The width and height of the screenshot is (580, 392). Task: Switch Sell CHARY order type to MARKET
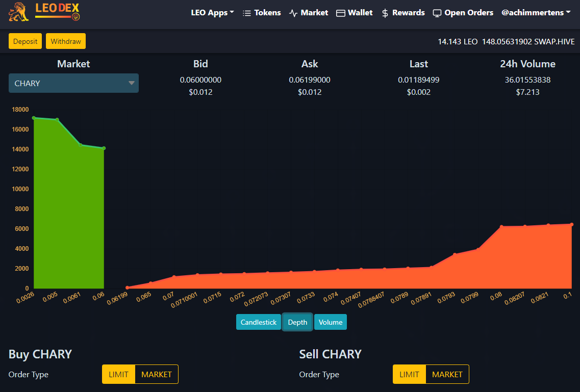coord(447,374)
